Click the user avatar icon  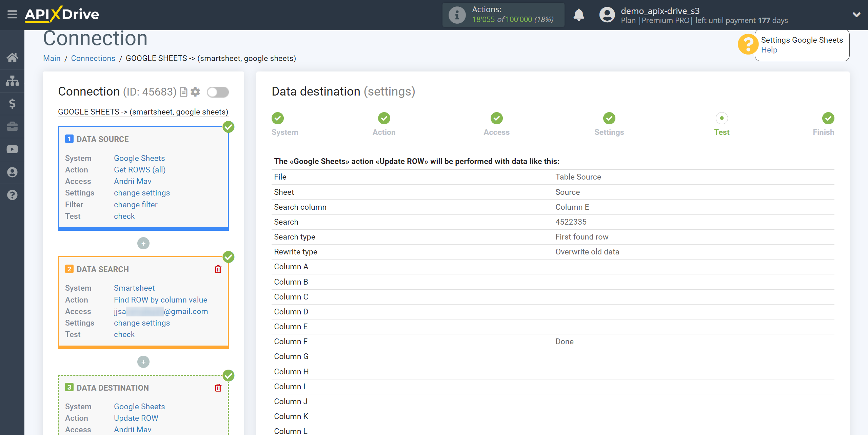pos(607,15)
